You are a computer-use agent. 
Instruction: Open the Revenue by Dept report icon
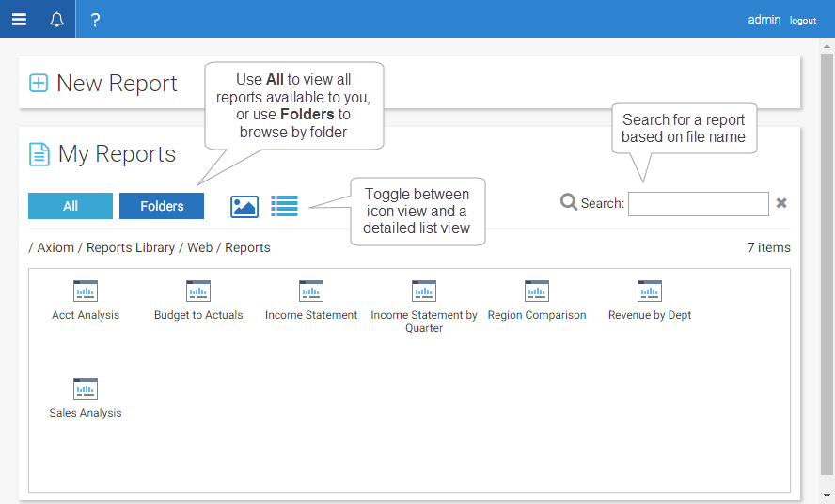coord(650,291)
